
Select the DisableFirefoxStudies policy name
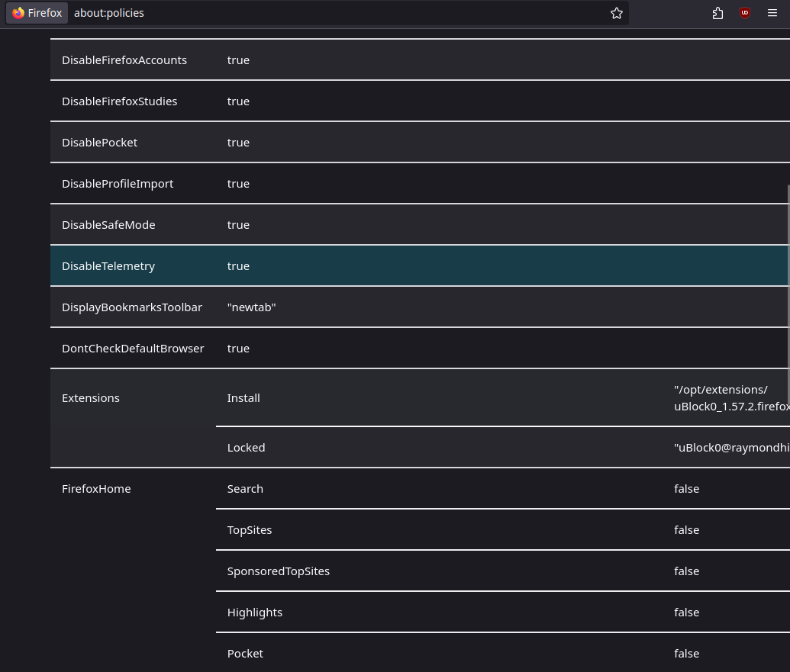click(x=119, y=101)
